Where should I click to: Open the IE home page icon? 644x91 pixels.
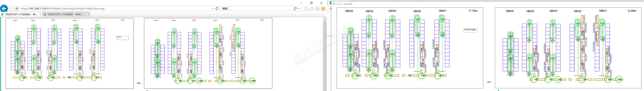pos(306,9)
